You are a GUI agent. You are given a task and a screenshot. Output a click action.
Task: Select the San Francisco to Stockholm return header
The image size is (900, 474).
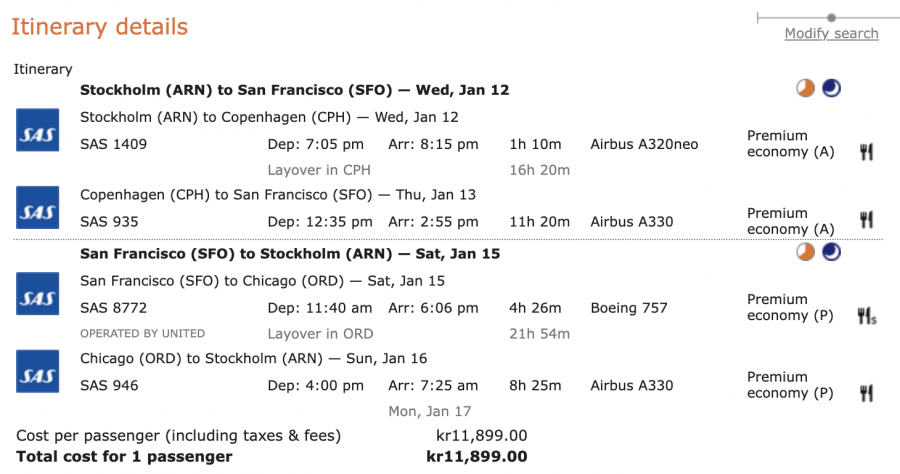(290, 254)
